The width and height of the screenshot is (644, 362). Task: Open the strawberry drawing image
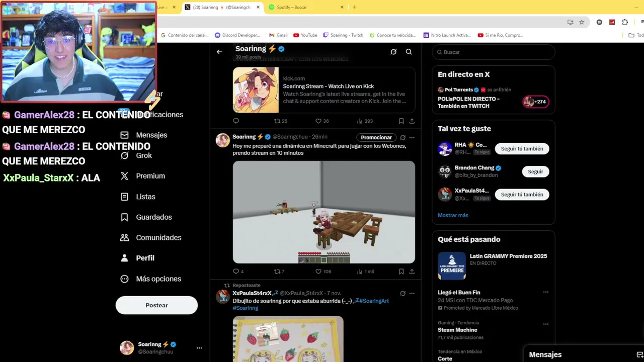[x=288, y=339]
